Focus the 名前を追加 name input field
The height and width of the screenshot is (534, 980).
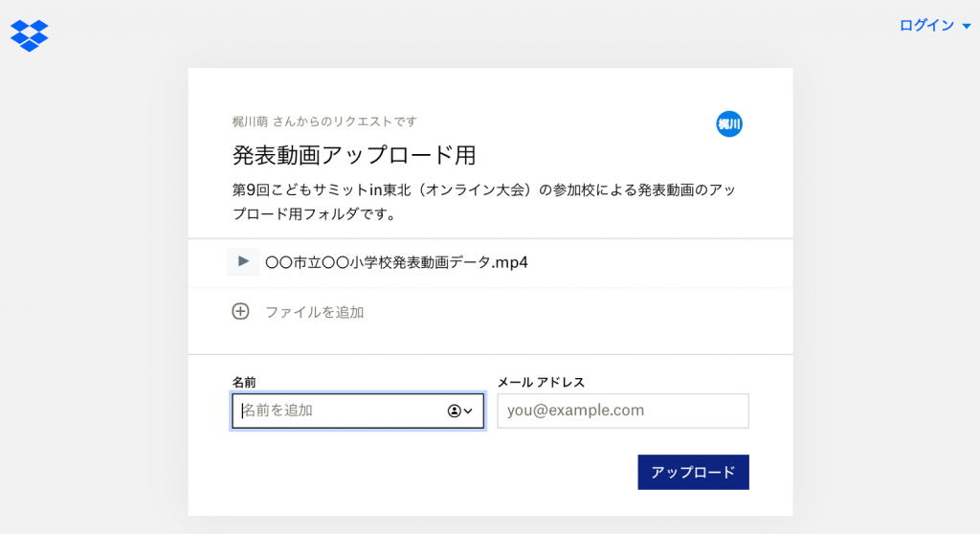click(358, 411)
